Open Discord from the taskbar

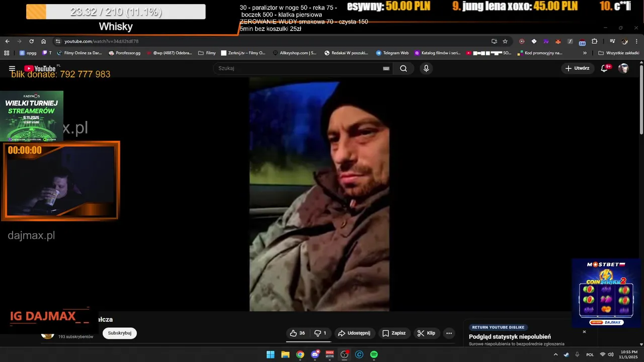tap(315, 354)
